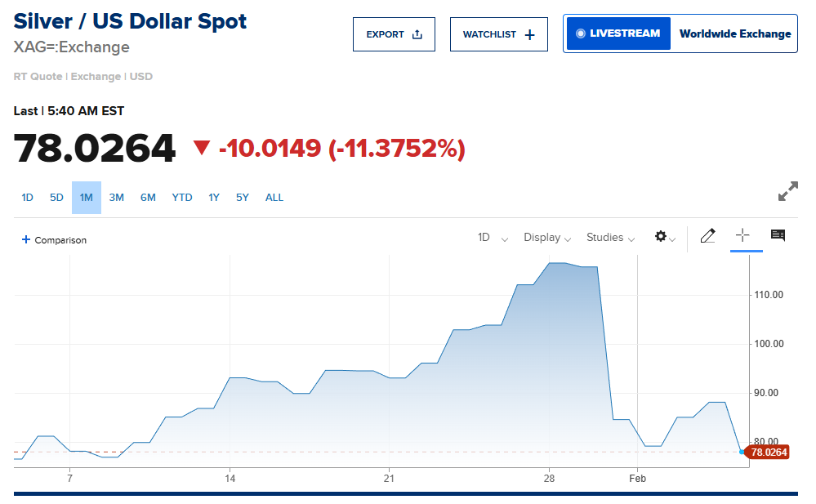
Task: Click the chart peak near 28
Action: 557,263
